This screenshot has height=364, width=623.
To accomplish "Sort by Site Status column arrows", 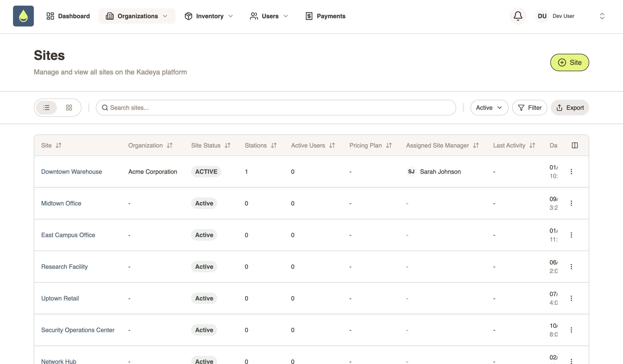I will (228, 145).
